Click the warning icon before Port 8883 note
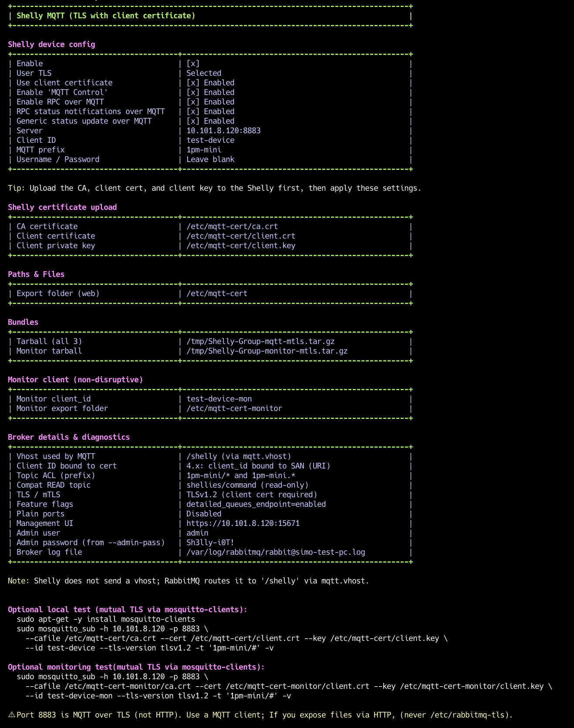This screenshot has height=728, width=574. pyautogui.click(x=12, y=715)
